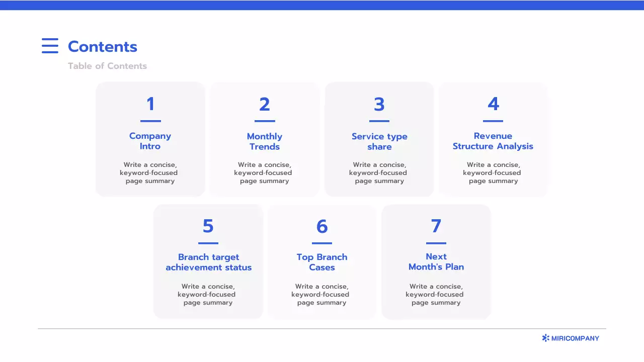644x362 pixels.
Task: Open the Revenue Structure Analysis heading
Action: coord(493,141)
